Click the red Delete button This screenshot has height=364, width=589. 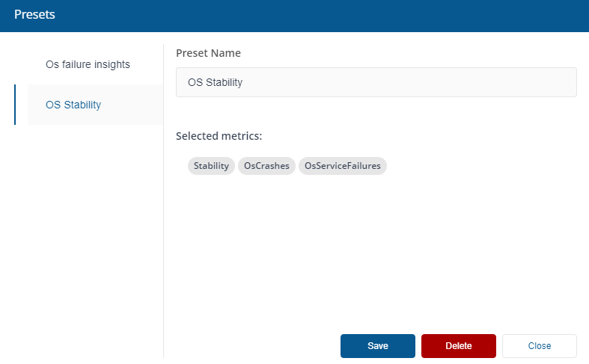[x=459, y=346]
